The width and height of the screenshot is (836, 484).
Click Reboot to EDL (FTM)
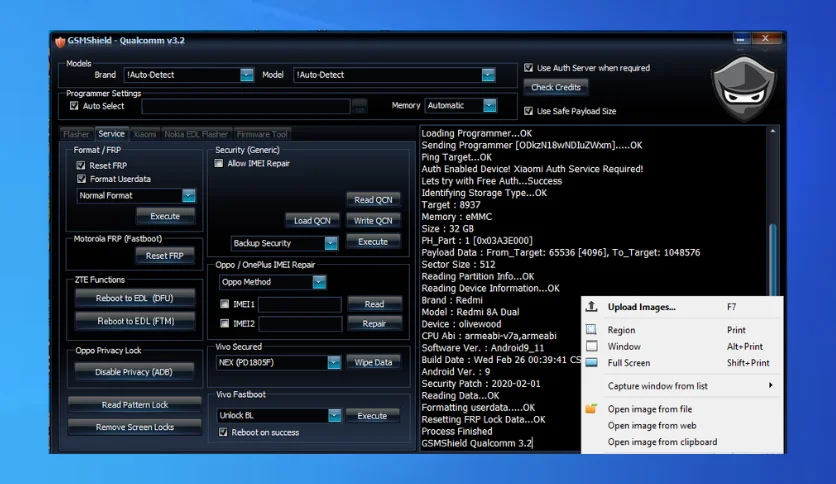coord(135,321)
